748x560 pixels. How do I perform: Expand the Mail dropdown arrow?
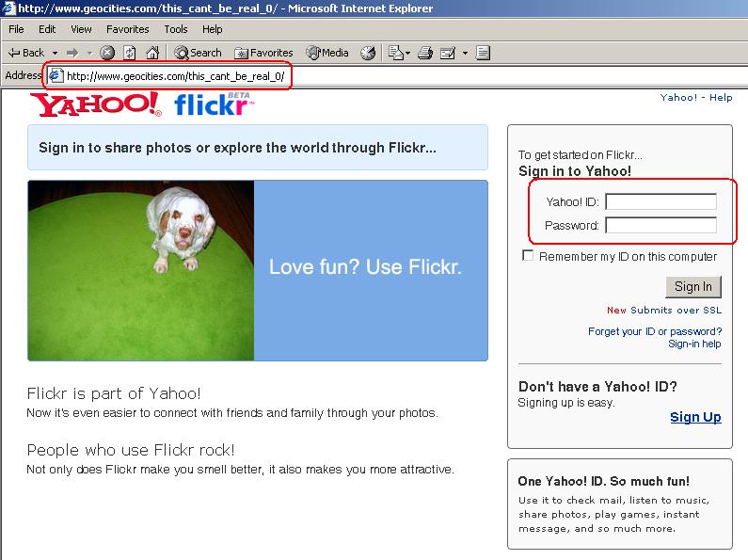click(407, 53)
